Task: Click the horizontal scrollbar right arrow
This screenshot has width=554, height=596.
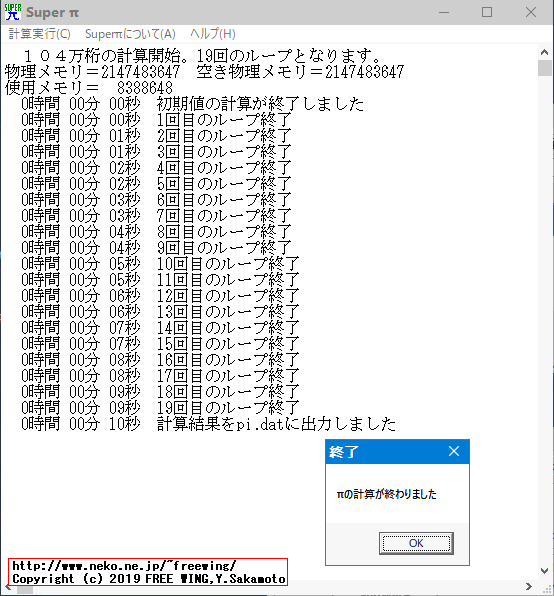Action: click(529, 587)
